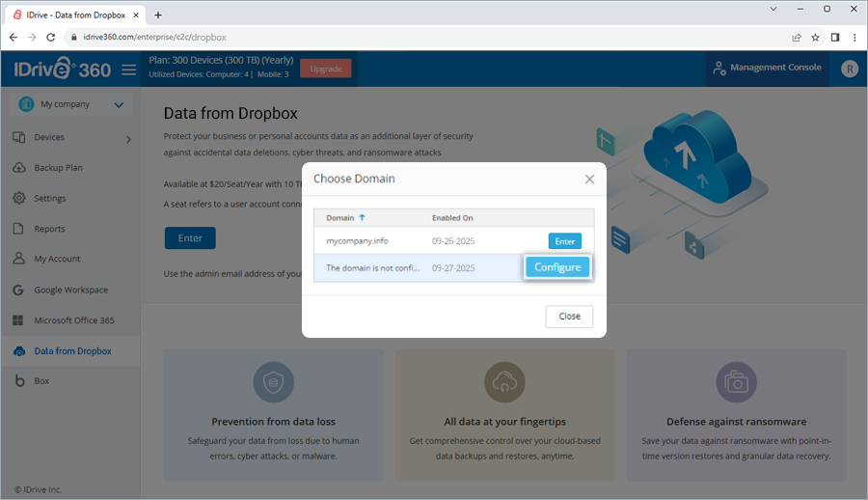This screenshot has height=500, width=868.
Task: Expand the Devices submenu chevron
Action: tap(128, 139)
